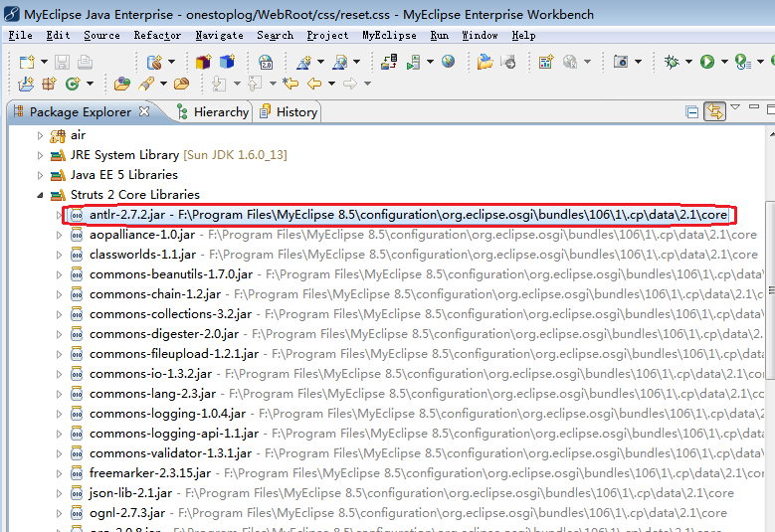The height and width of the screenshot is (532, 775).
Task: Click the run server icon
Action: (413, 63)
